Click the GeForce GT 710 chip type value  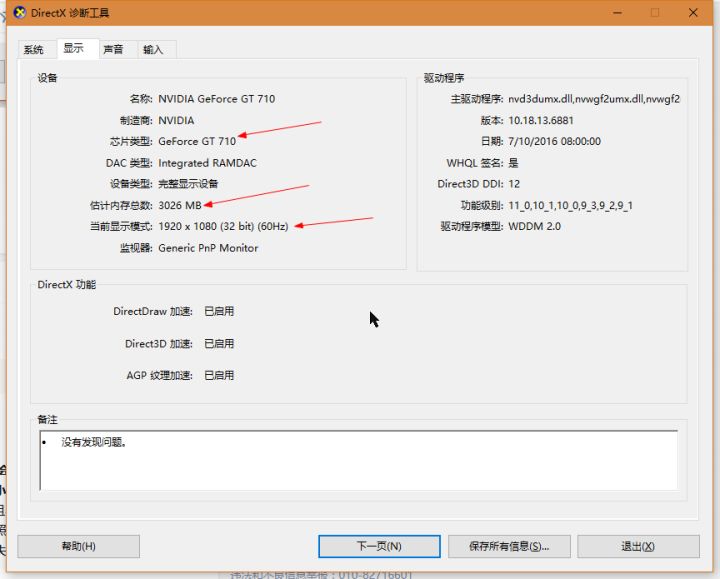pyautogui.click(x=197, y=142)
